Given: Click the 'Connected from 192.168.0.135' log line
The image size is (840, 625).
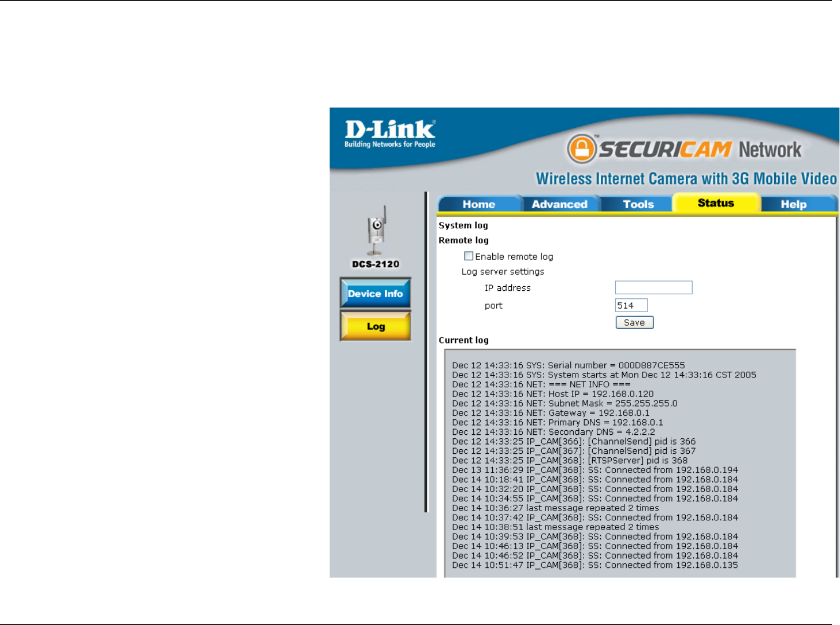Looking at the screenshot, I should coord(595,565).
